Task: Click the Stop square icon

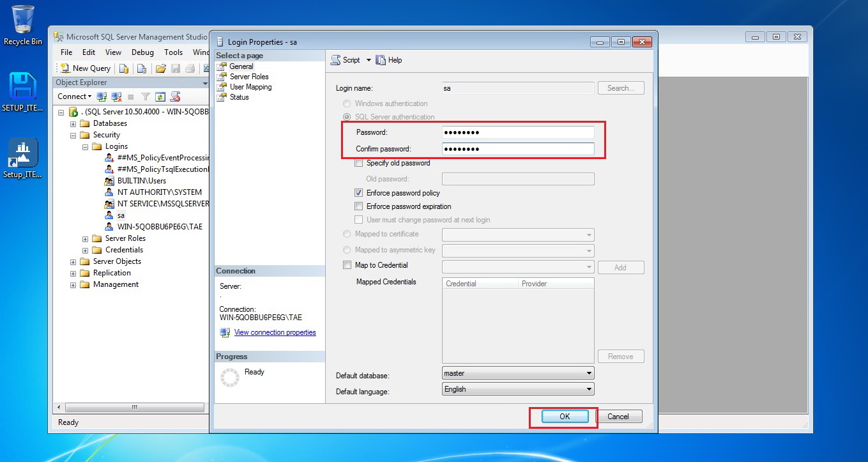Action: point(131,96)
